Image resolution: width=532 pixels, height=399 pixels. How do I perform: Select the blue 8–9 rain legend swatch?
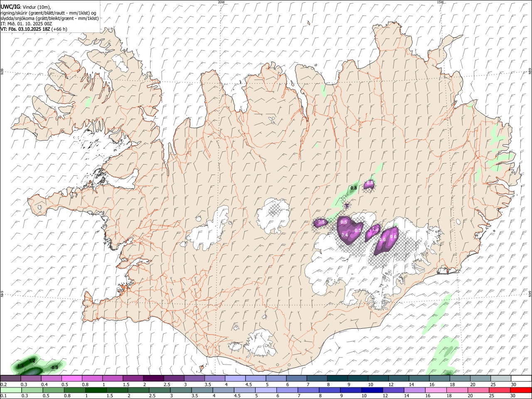[329, 390]
